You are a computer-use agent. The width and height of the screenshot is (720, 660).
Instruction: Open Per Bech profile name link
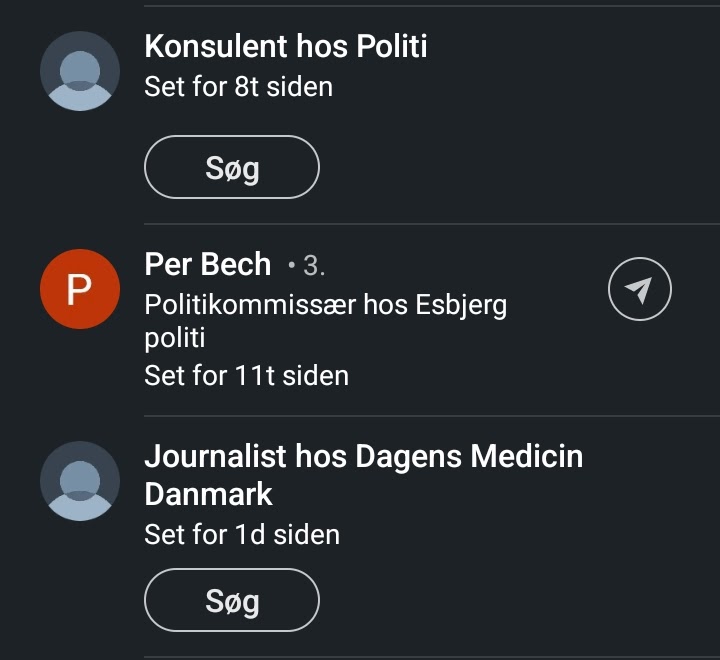(x=208, y=264)
